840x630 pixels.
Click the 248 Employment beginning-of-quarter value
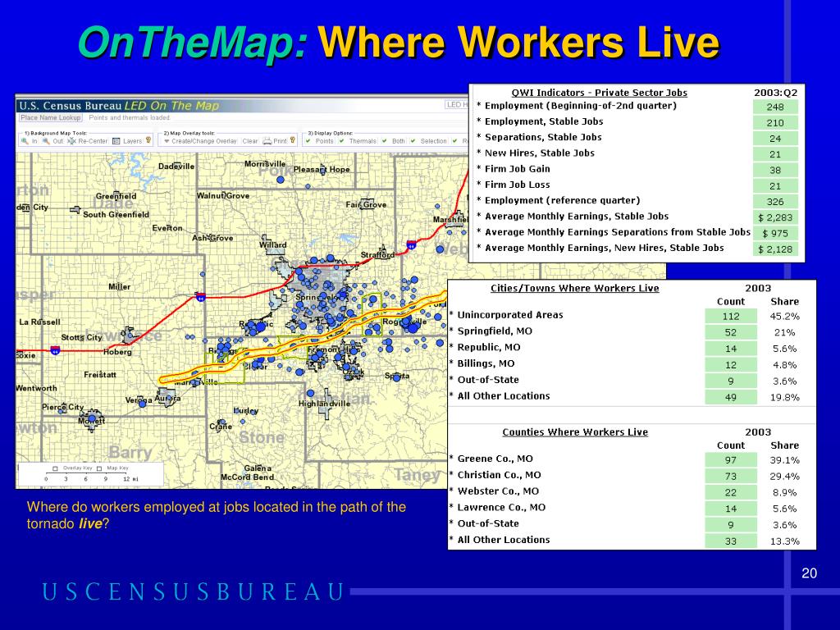[774, 107]
